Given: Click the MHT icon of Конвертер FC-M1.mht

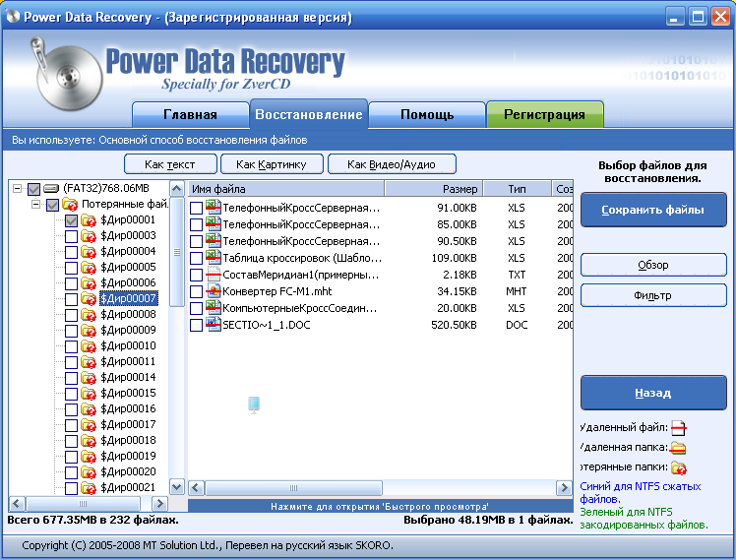Looking at the screenshot, I should 214,291.
